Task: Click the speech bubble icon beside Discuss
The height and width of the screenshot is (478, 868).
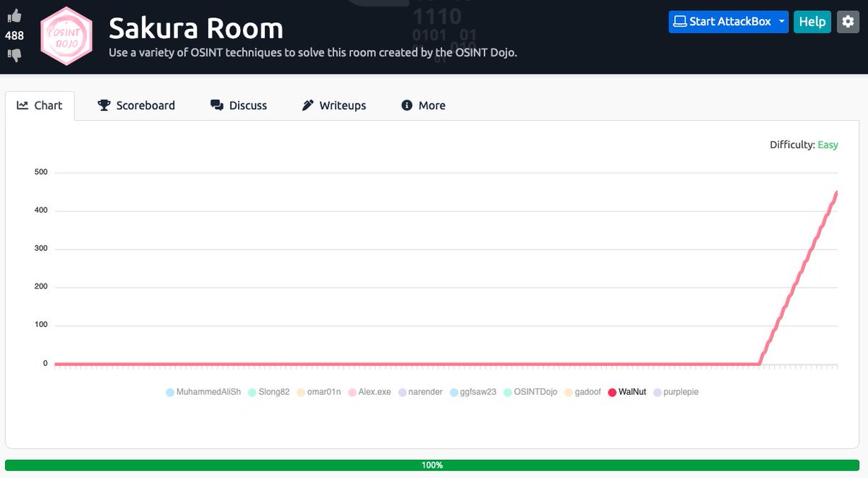Action: [x=216, y=105]
